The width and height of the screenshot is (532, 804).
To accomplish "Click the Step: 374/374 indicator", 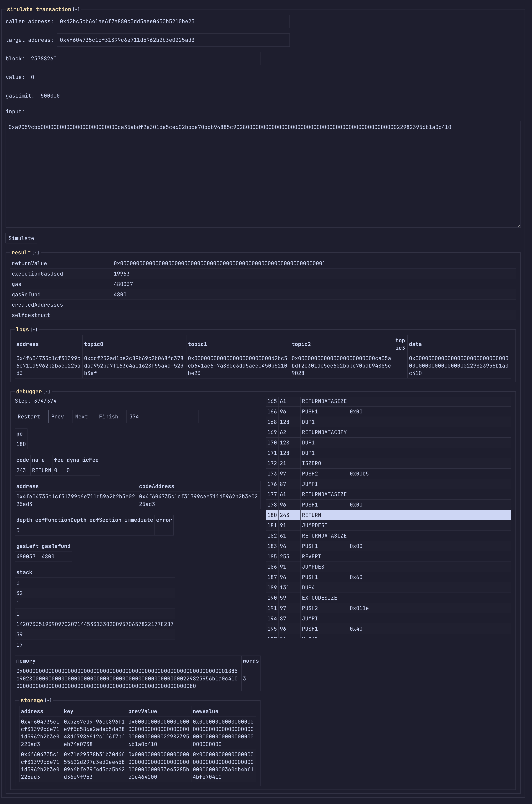I will pos(36,401).
